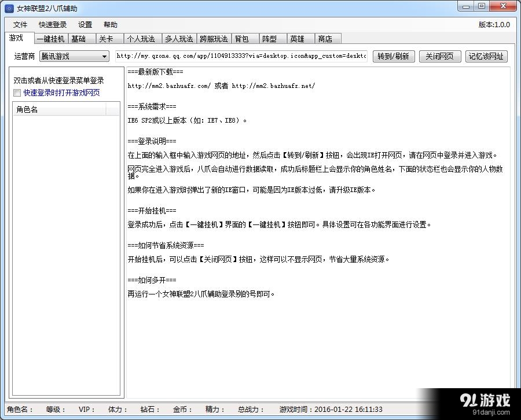
Task: Minimize the 女神联盟2八爪辅助 window
Action: (x=466, y=6)
